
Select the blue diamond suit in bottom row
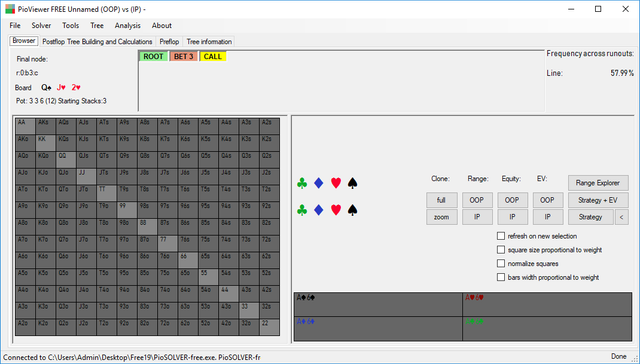(x=319, y=210)
